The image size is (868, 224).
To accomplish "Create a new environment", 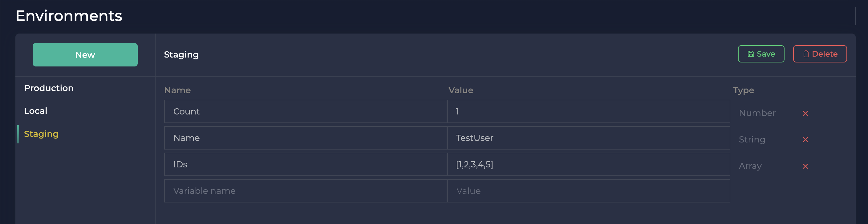I will tap(85, 54).
